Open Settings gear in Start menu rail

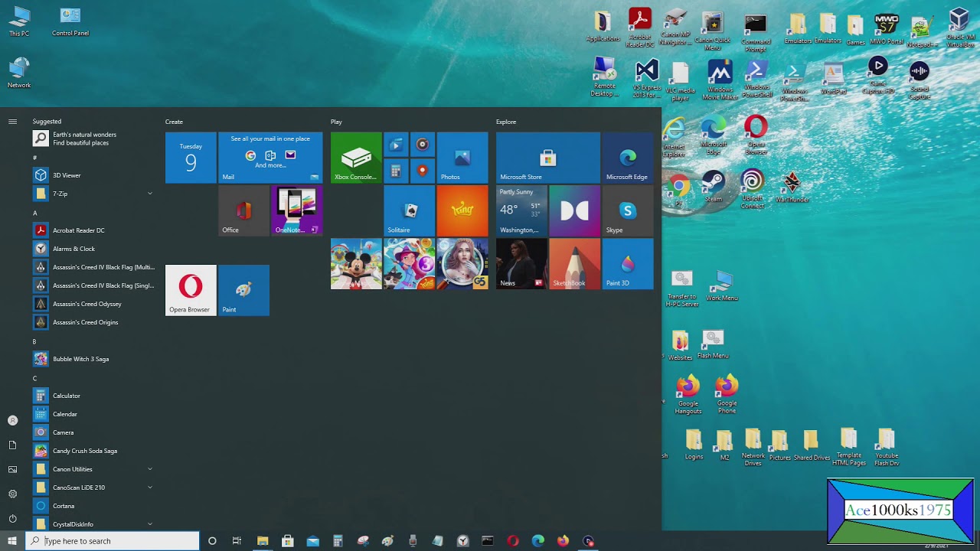[x=12, y=494]
